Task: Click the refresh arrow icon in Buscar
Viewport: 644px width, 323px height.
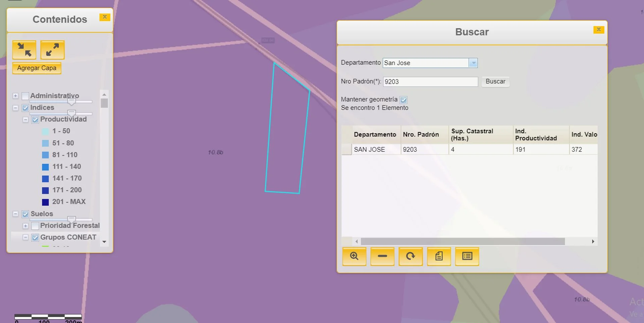Action: [411, 256]
